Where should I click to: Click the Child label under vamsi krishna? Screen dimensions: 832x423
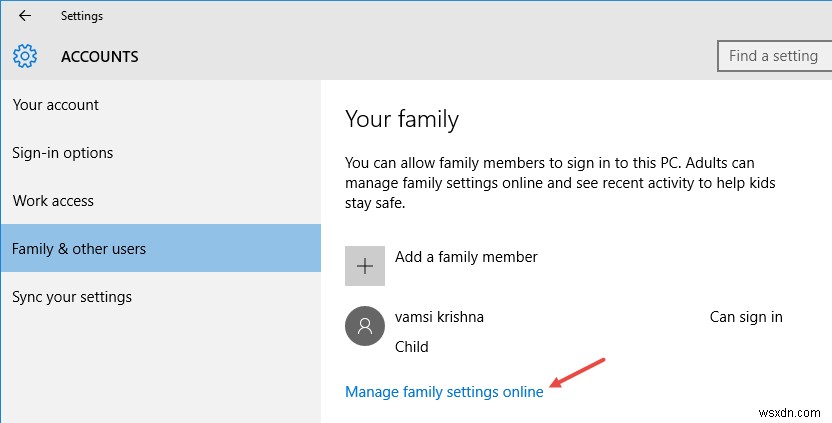pos(412,347)
